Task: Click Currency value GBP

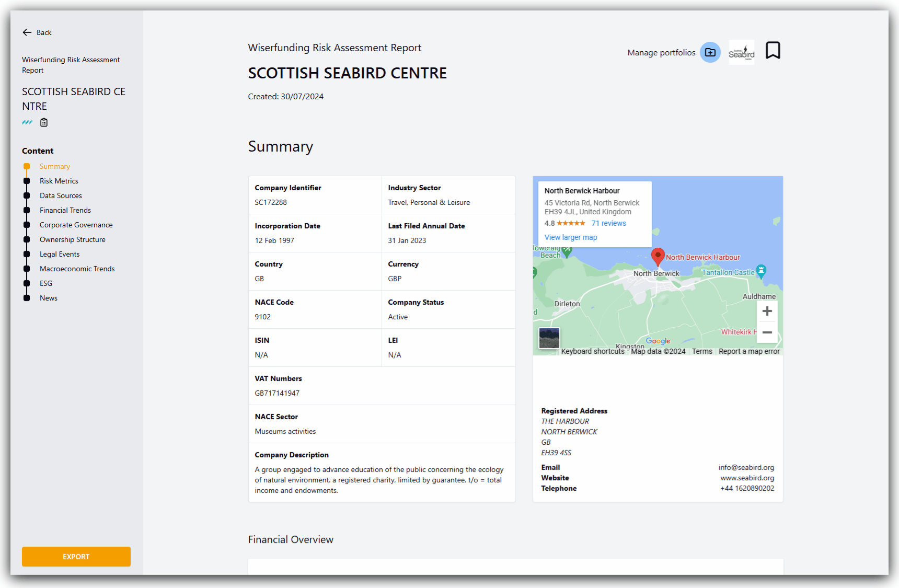Action: click(x=395, y=279)
